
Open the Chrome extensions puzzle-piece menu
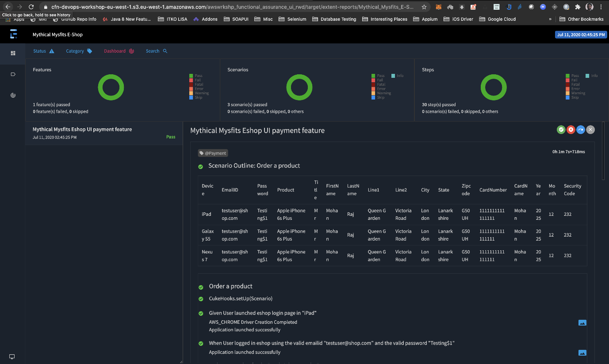point(578,7)
